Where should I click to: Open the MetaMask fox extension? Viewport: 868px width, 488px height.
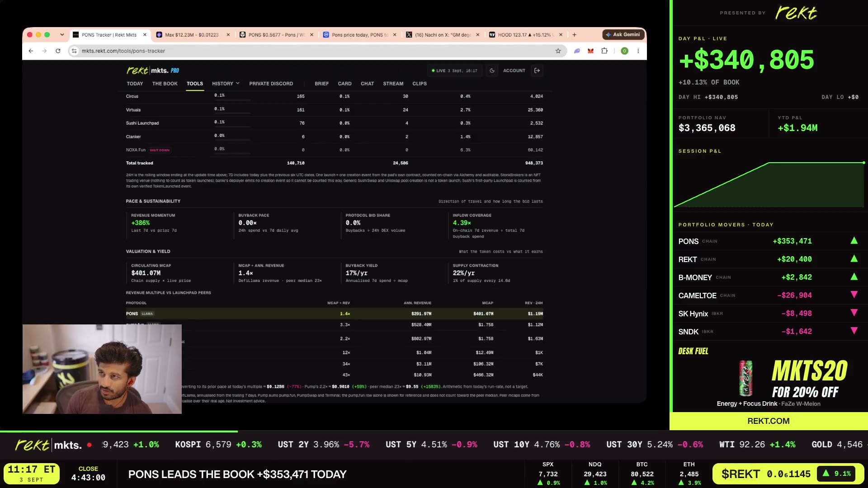click(590, 51)
